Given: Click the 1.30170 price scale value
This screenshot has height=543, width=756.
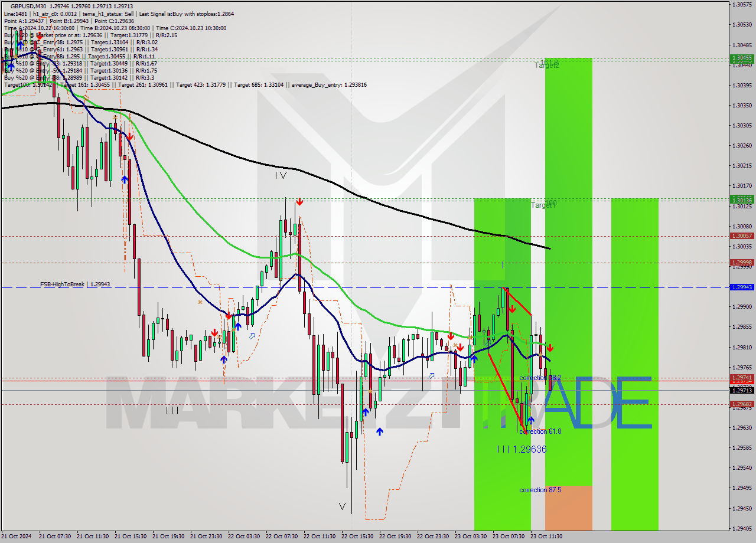Looking at the screenshot, I should click(x=742, y=185).
